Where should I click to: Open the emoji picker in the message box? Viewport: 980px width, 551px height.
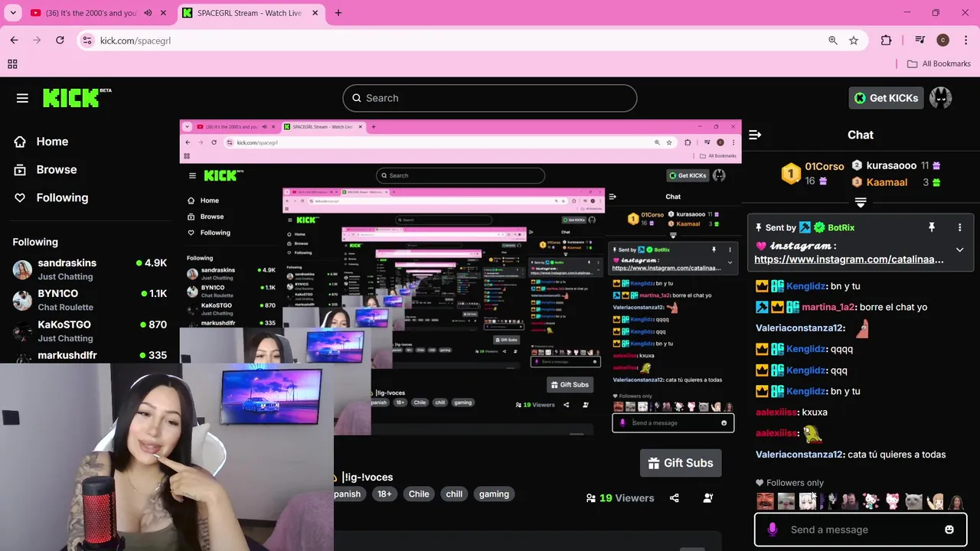click(x=949, y=530)
